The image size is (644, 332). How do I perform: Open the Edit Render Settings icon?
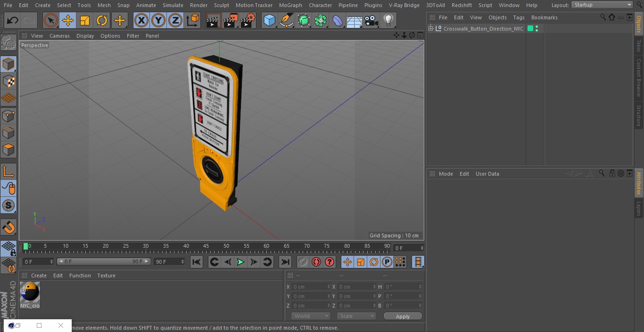[248, 20]
